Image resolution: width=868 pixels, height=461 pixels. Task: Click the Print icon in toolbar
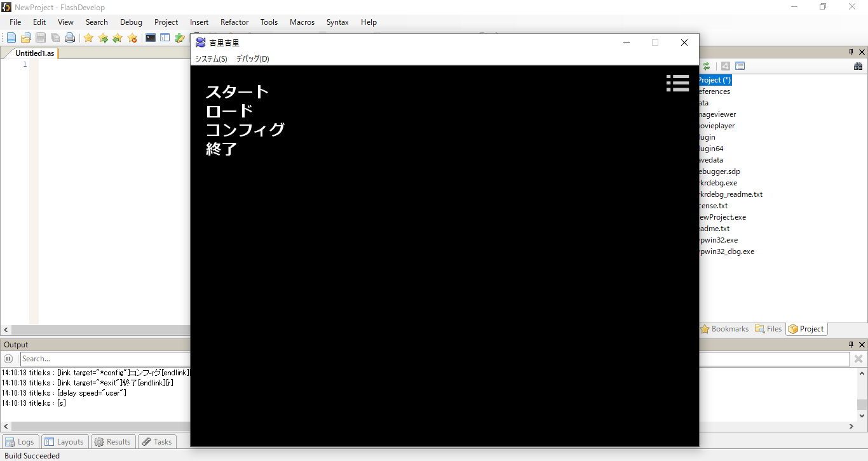tap(70, 38)
